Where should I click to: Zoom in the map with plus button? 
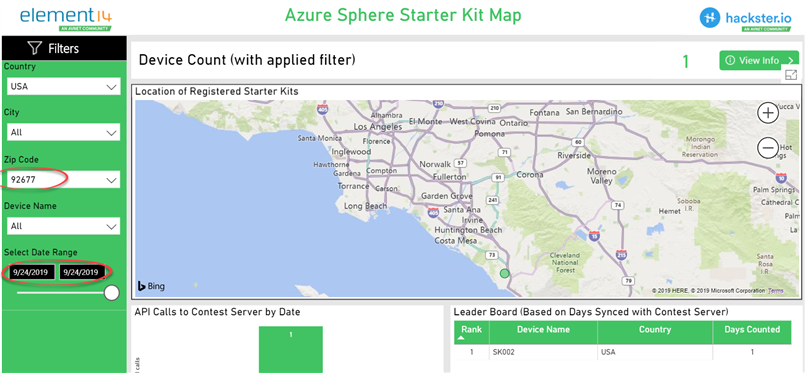point(768,113)
